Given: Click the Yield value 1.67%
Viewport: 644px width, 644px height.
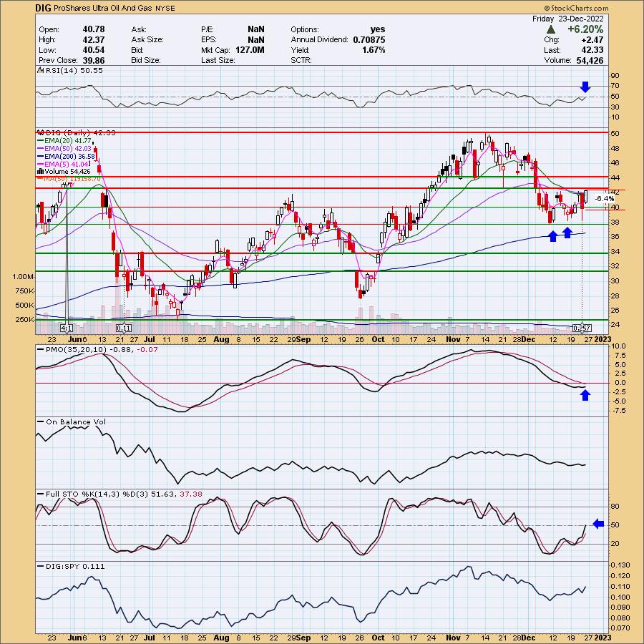Looking at the screenshot, I should pyautogui.click(x=374, y=49).
